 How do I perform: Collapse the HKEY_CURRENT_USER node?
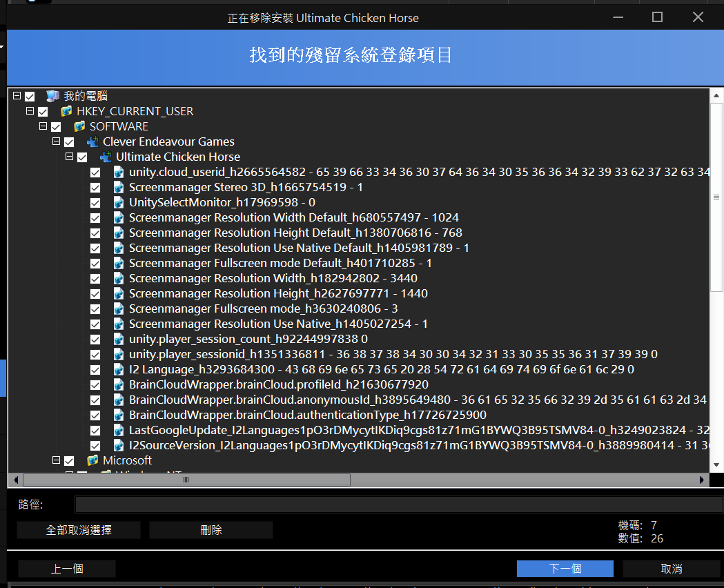tap(30, 111)
